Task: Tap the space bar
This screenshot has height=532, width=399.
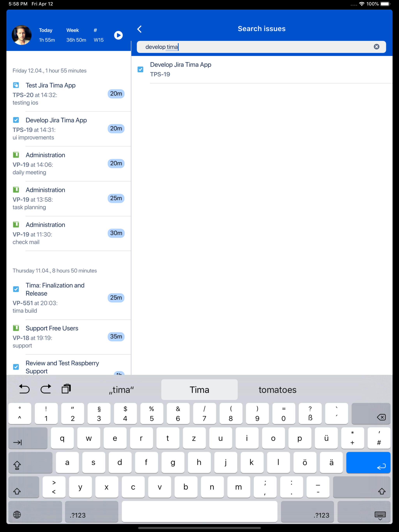Action: 199,512
